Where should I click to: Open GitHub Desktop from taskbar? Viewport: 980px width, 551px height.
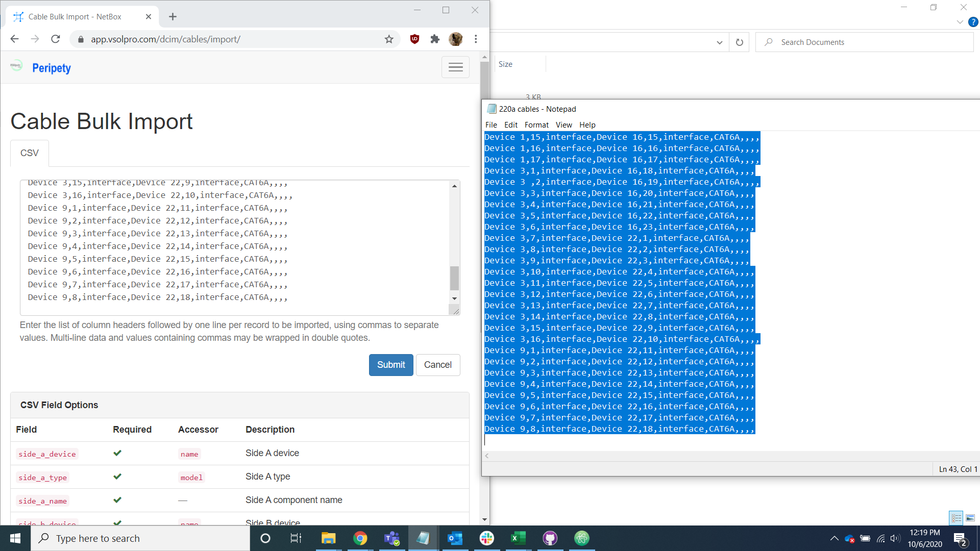click(x=550, y=538)
